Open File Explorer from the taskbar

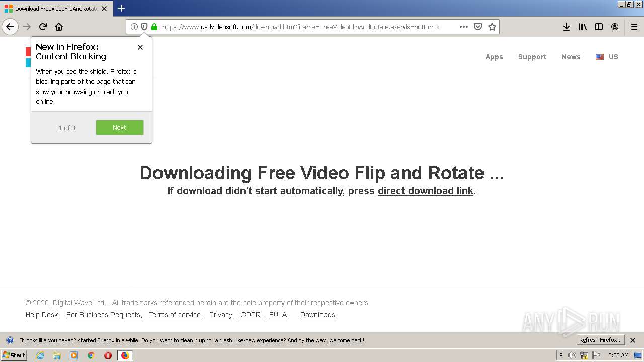pyautogui.click(x=57, y=355)
